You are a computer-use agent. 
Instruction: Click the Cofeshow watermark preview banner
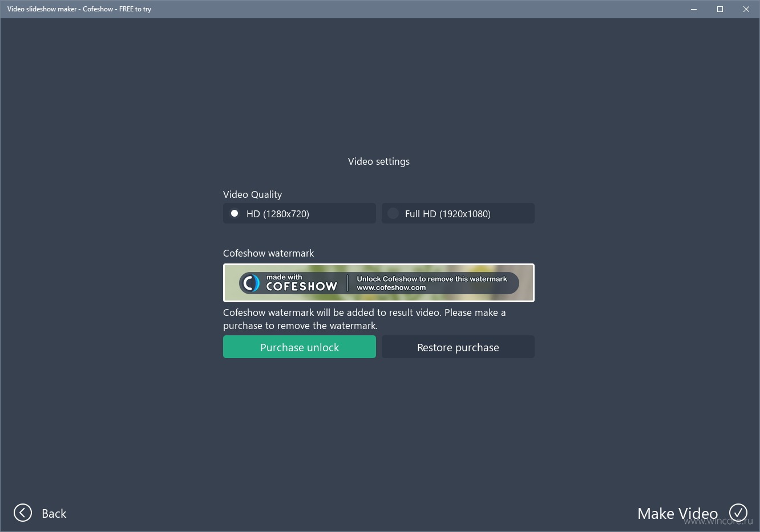click(x=379, y=282)
